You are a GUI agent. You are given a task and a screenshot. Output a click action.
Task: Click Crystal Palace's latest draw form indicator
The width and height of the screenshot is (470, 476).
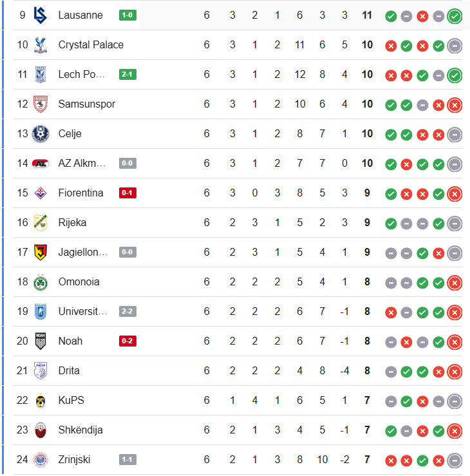coord(455,45)
